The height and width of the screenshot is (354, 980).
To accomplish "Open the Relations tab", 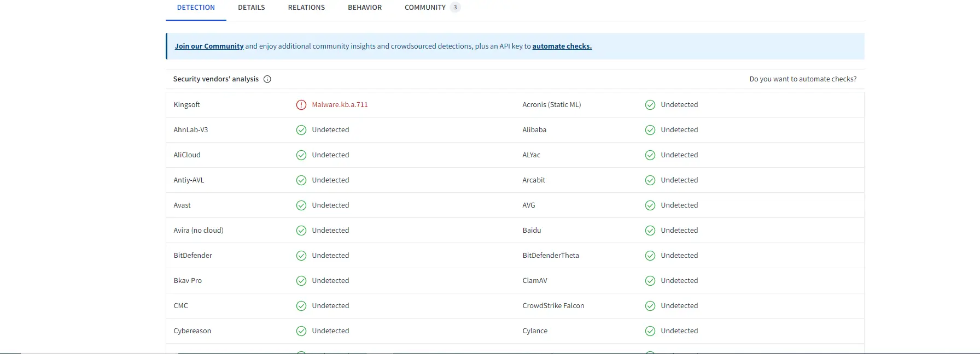I will pos(306,8).
